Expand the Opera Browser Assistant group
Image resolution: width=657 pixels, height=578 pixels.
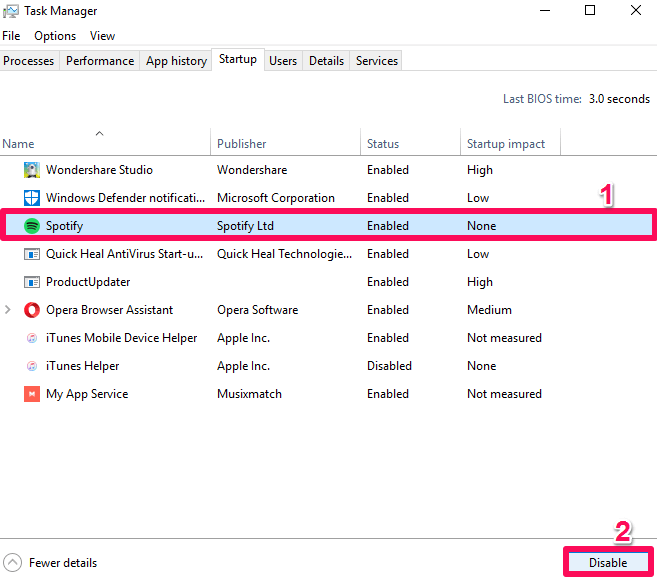tap(8, 310)
